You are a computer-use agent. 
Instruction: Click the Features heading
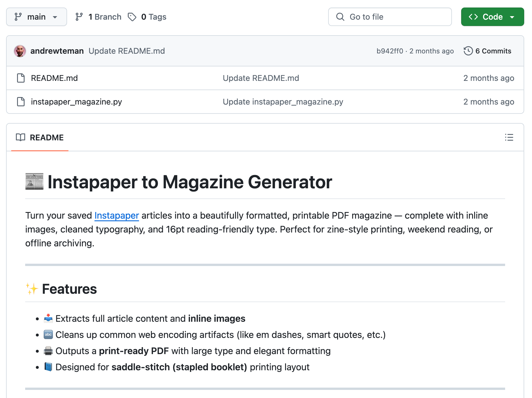point(69,289)
